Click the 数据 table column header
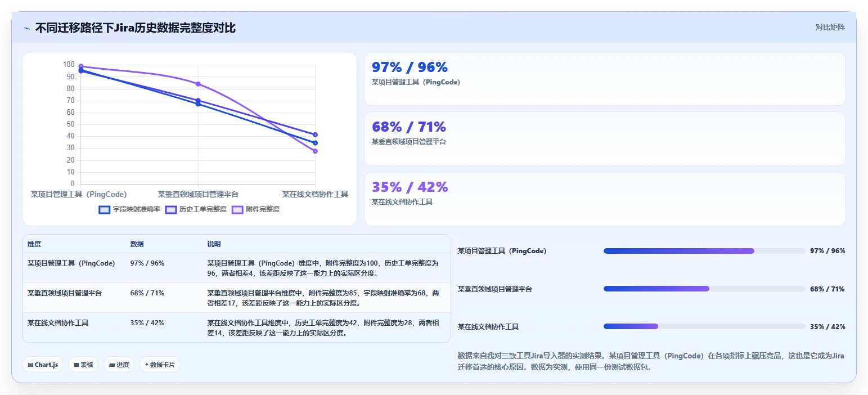The width and height of the screenshot is (868, 395). [x=137, y=244]
